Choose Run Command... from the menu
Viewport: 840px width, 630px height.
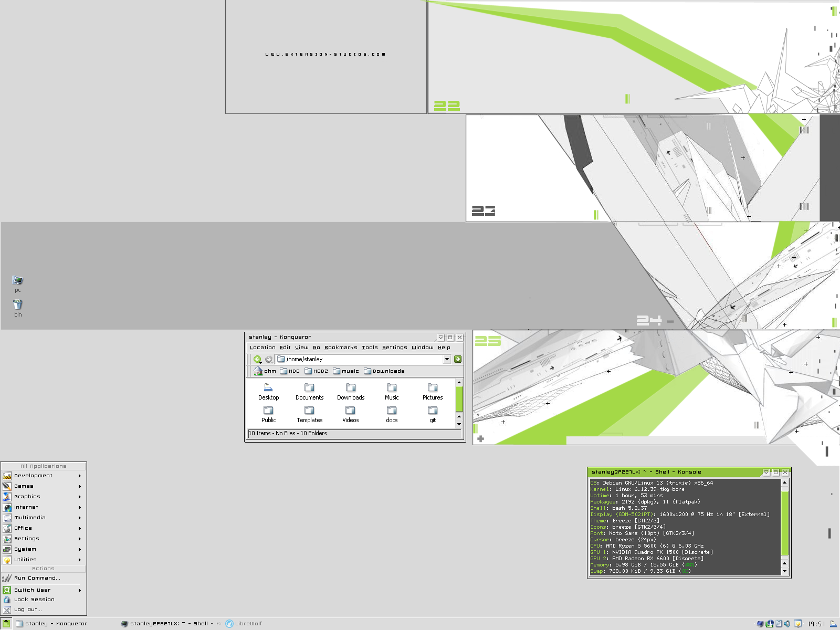pyautogui.click(x=44, y=578)
